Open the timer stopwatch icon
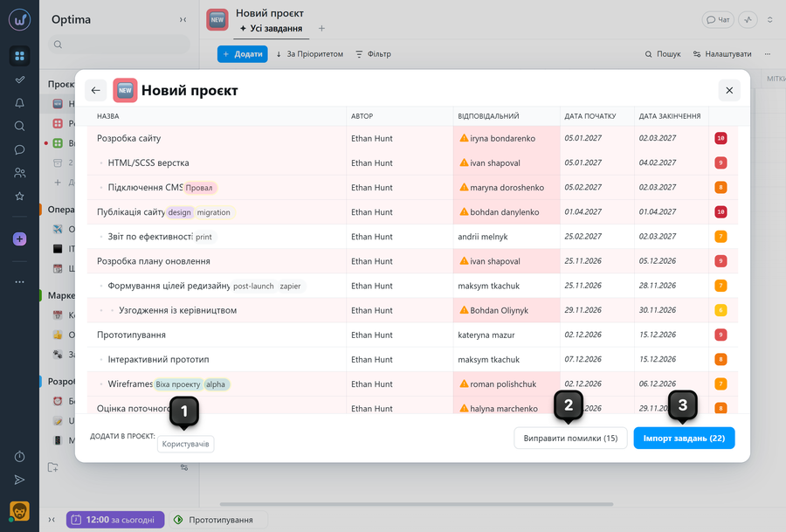 19,456
